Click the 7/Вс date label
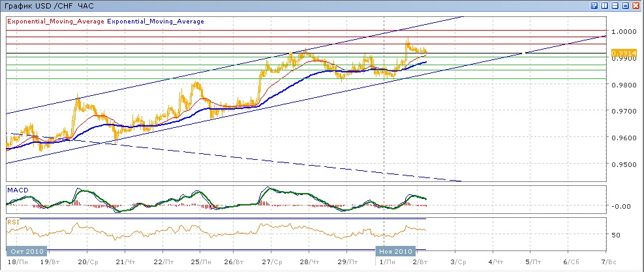 click(x=608, y=262)
